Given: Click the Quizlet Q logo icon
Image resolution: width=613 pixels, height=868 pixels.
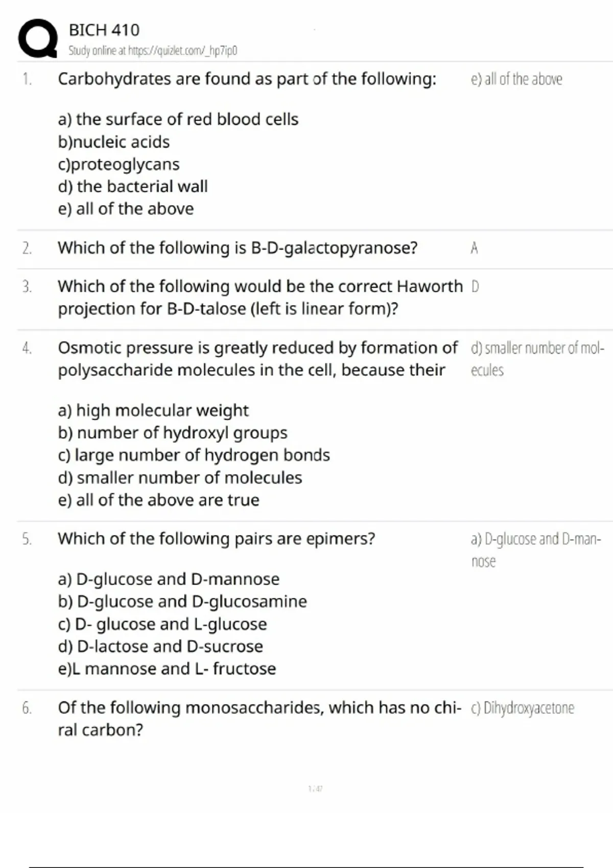Looking at the screenshot, I should 38,38.
